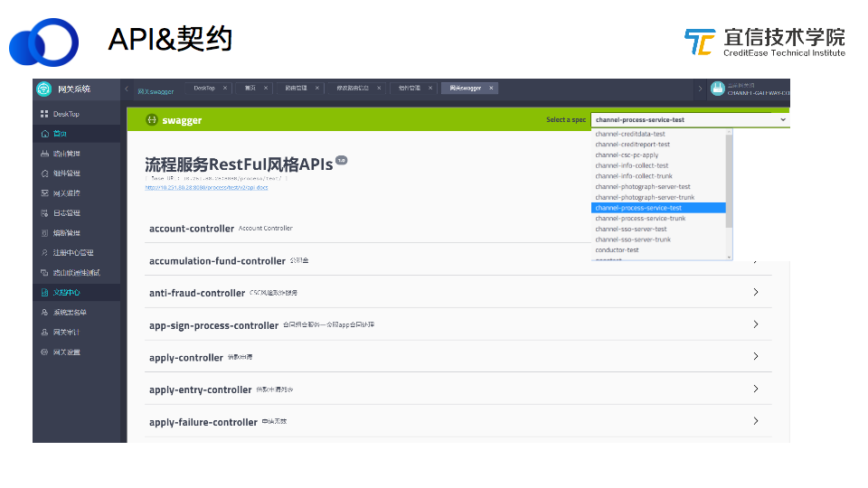868x488 pixels.
Task: Click the gateway avatar icon at top right
Action: click(x=717, y=89)
